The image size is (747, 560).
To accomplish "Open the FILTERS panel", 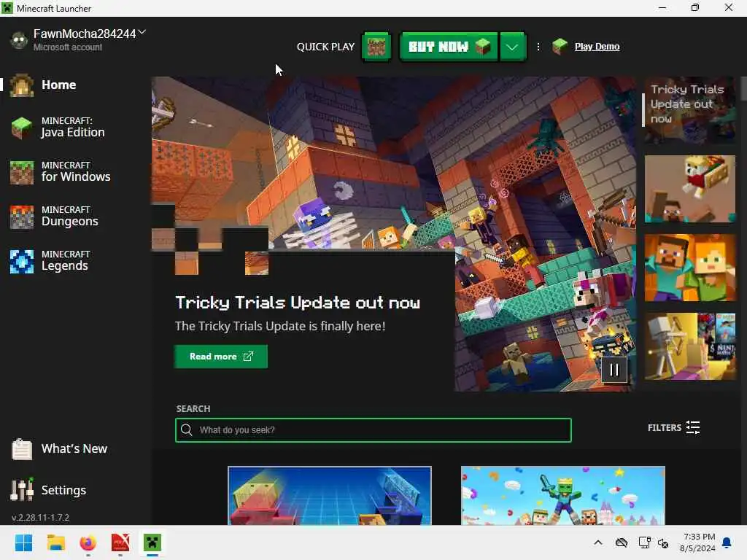I will tap(673, 427).
